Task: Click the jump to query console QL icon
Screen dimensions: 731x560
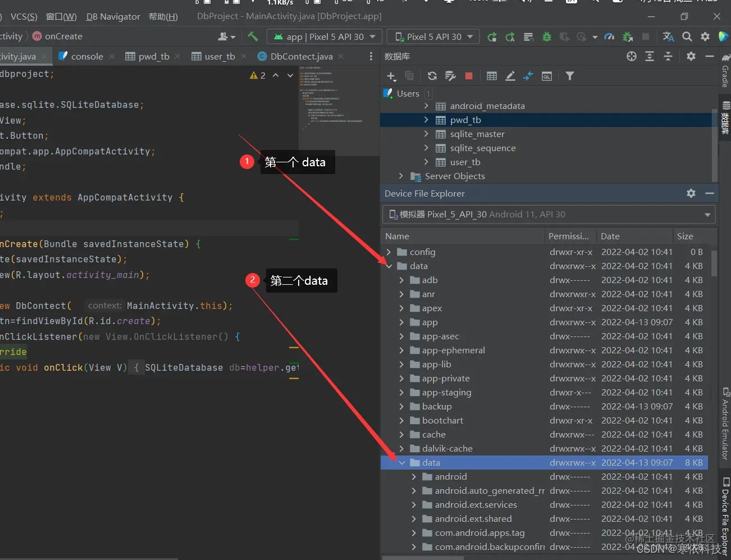Action: [x=546, y=76]
